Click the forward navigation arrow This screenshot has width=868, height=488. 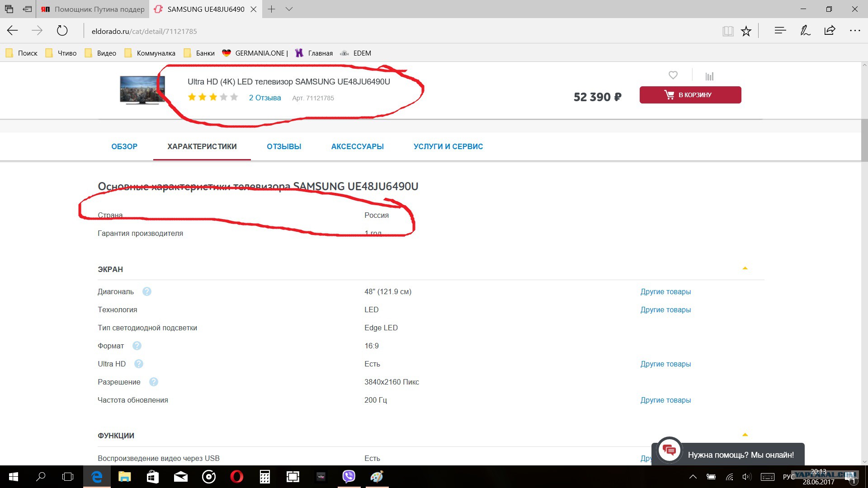tap(37, 31)
